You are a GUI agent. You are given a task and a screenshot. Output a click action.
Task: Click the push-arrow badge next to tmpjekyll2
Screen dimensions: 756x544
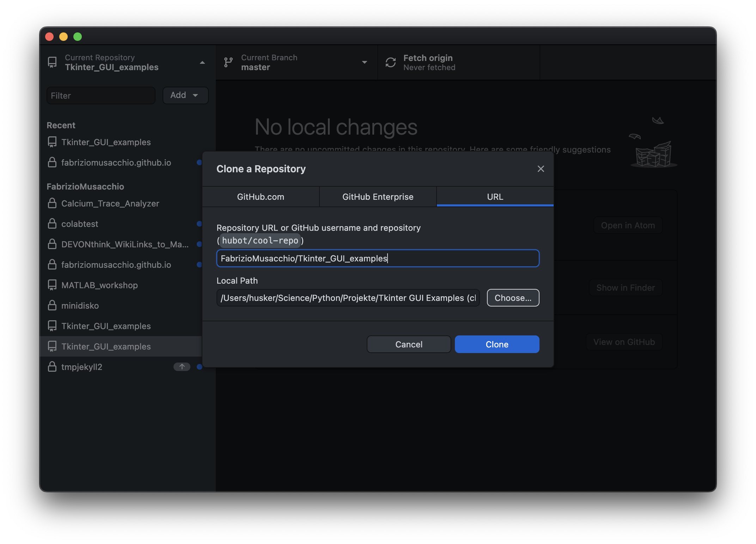click(182, 367)
